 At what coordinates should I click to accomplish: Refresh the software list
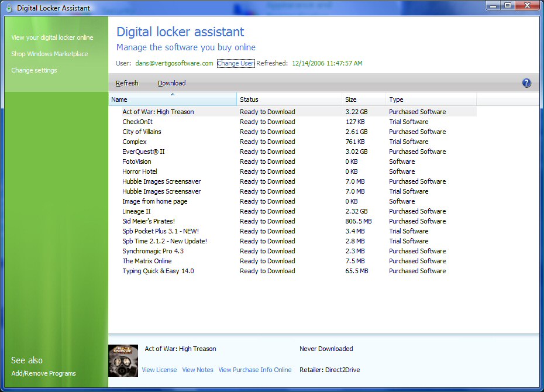click(127, 83)
